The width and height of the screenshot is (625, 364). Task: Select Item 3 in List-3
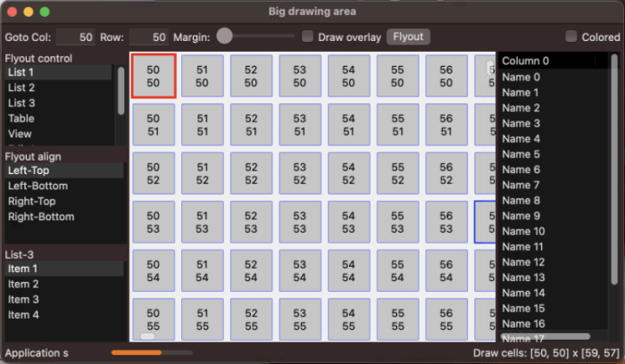23,300
